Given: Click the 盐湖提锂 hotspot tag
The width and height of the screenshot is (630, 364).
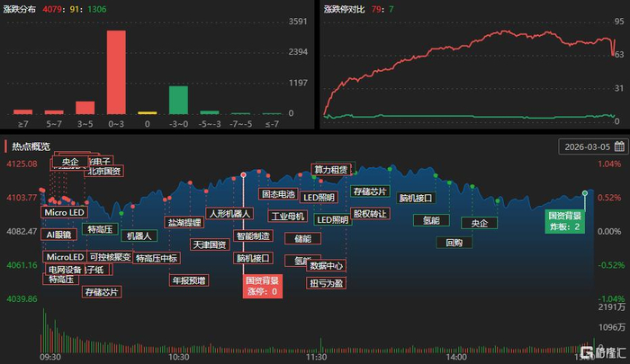Looking at the screenshot, I should point(184,222).
